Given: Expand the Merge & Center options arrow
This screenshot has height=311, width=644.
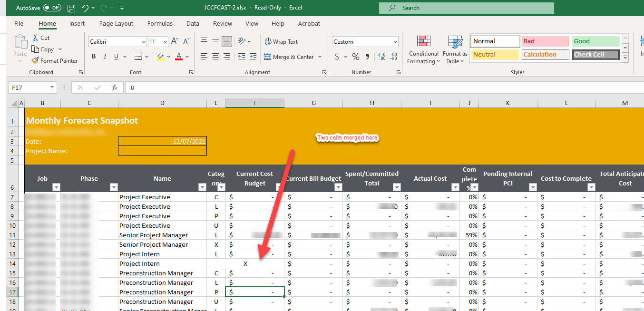Looking at the screenshot, I should tap(320, 57).
